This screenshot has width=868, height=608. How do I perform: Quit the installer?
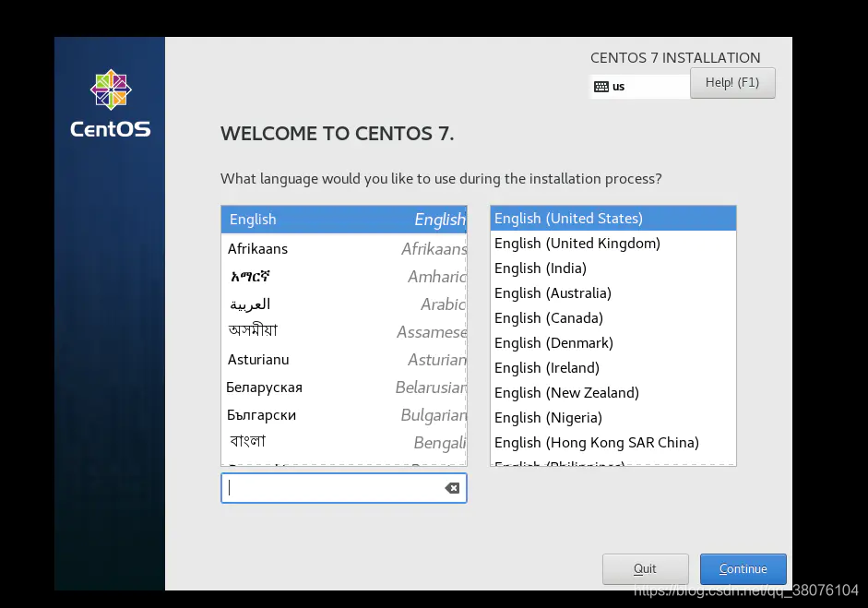pyautogui.click(x=646, y=568)
